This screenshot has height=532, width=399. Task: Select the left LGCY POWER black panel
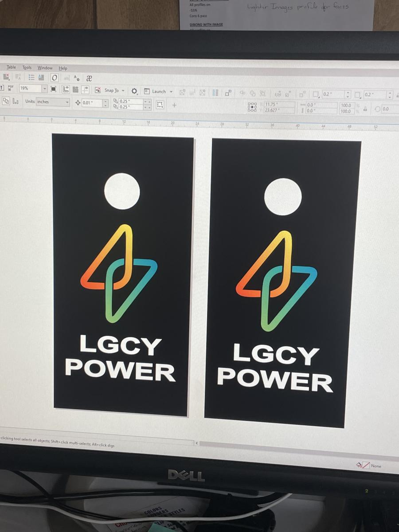[x=123, y=274]
